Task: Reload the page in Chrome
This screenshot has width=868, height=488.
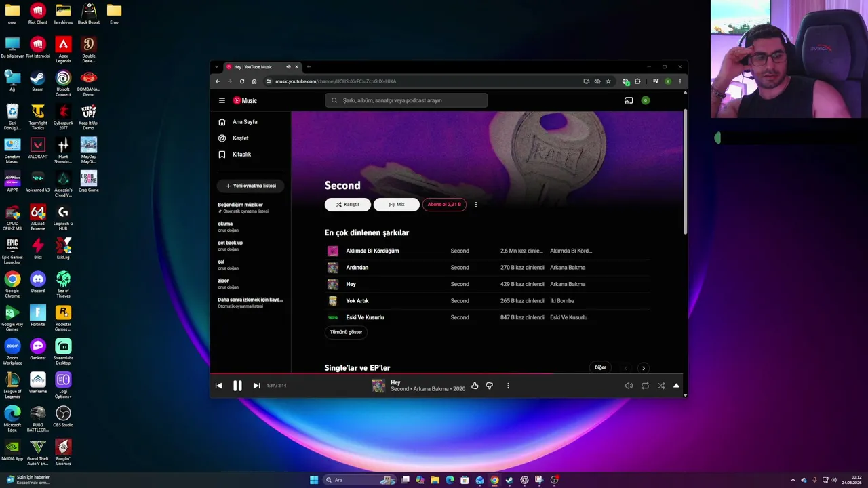Action: pyautogui.click(x=242, y=81)
